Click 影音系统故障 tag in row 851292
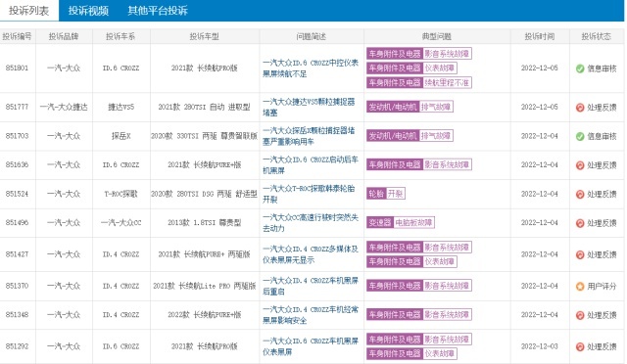This screenshot has width=627, height=364. (x=419, y=340)
